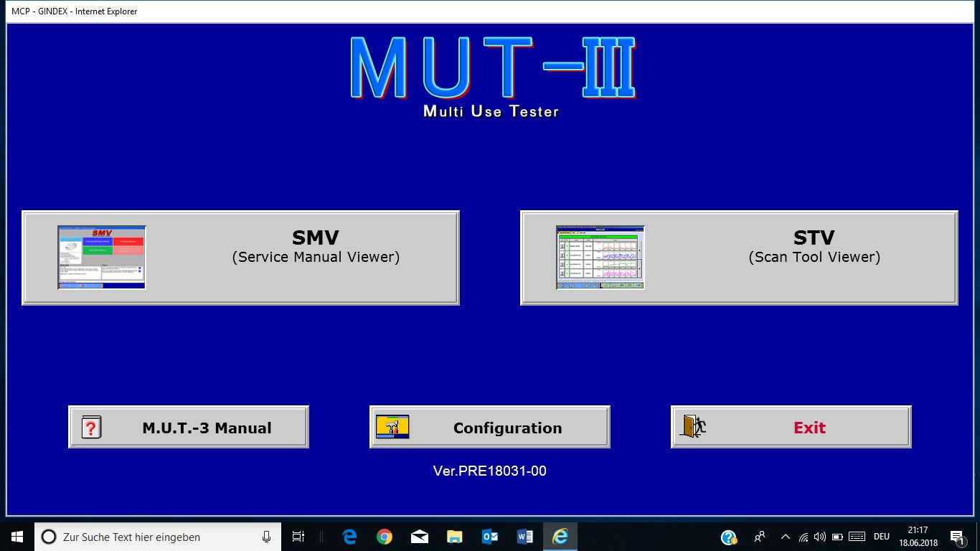Expand hidden system tray icons
This screenshot has height=551, width=980.
click(x=785, y=537)
